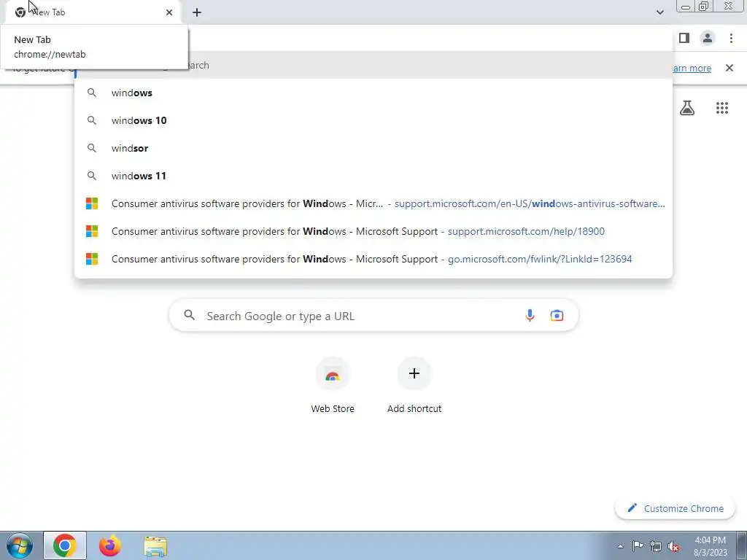Open Windows Explorer from the taskbar
Image resolution: width=747 pixels, height=560 pixels.
point(155,546)
